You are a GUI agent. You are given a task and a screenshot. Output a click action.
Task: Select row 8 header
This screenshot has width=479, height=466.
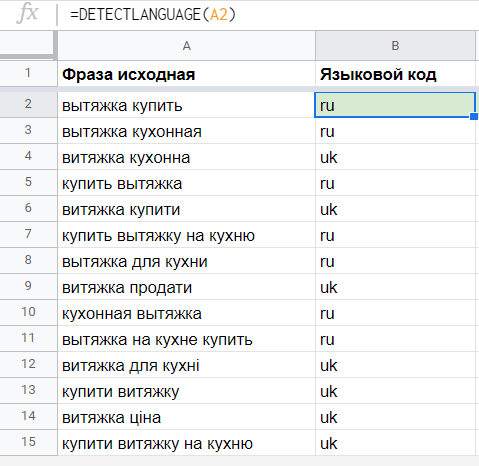coord(28,260)
